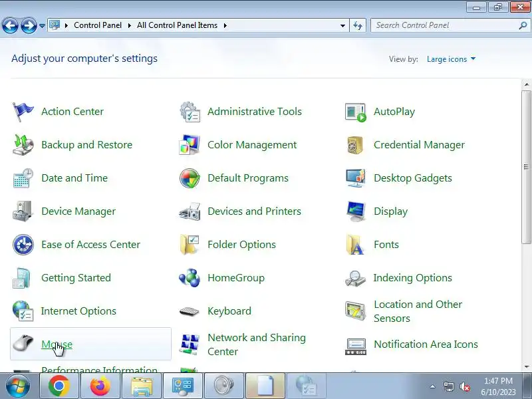Open the speaker app in taskbar
Viewport: 532px width, 399px height.
pos(224,386)
